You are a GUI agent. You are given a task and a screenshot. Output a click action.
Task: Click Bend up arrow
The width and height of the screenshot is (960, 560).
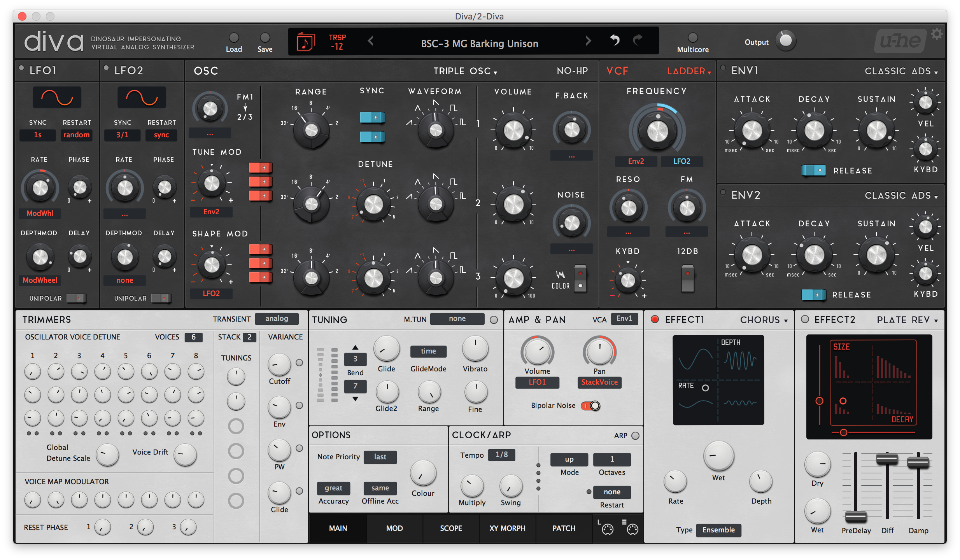coord(355,347)
